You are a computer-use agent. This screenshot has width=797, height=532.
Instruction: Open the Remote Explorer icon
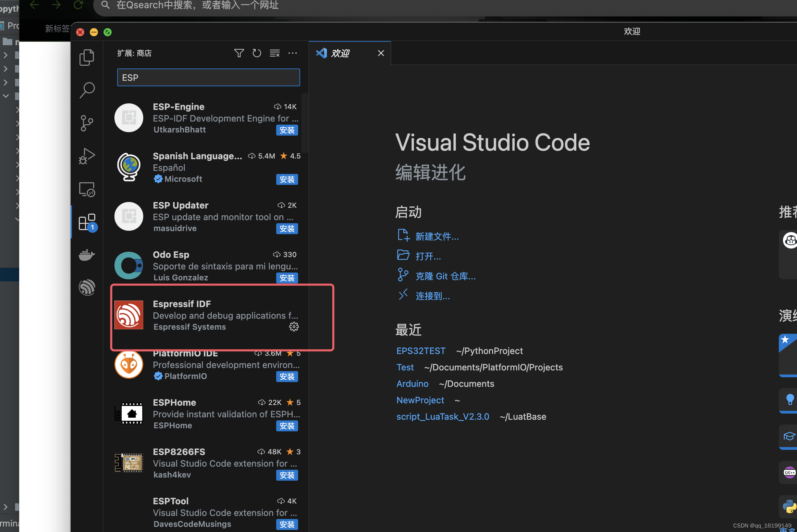click(86, 189)
